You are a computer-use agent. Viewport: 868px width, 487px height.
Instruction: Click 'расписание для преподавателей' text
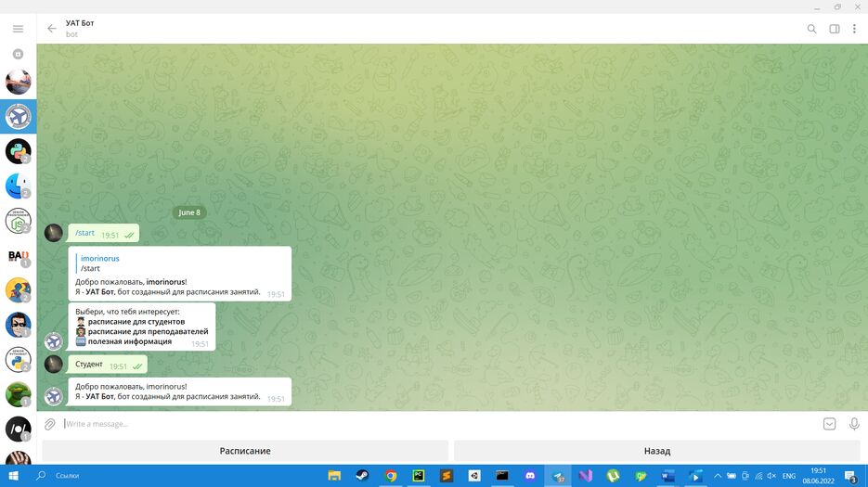point(148,331)
